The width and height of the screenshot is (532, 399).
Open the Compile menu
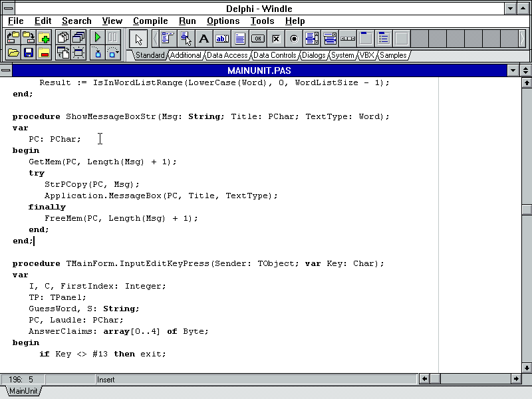point(150,21)
